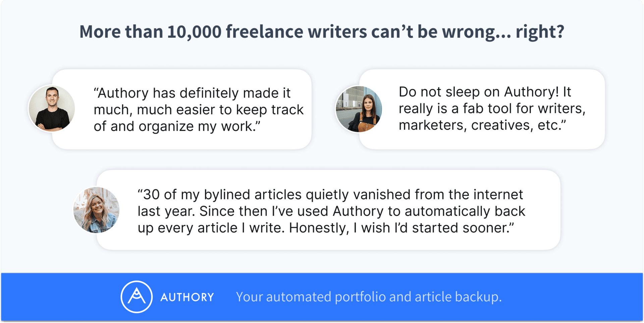Select the woman in brown overalls avatar
Image resolution: width=644 pixels, height=323 pixels.
click(359, 109)
